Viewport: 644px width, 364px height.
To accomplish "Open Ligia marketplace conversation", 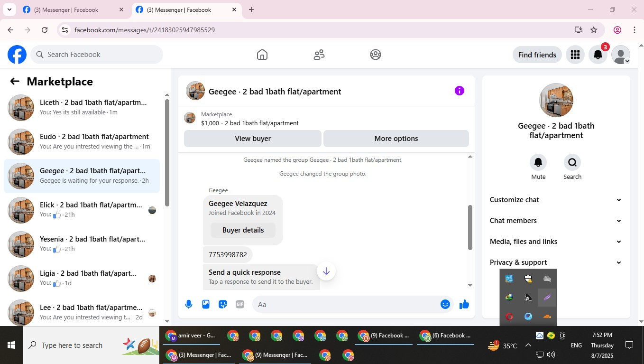I will (x=82, y=278).
